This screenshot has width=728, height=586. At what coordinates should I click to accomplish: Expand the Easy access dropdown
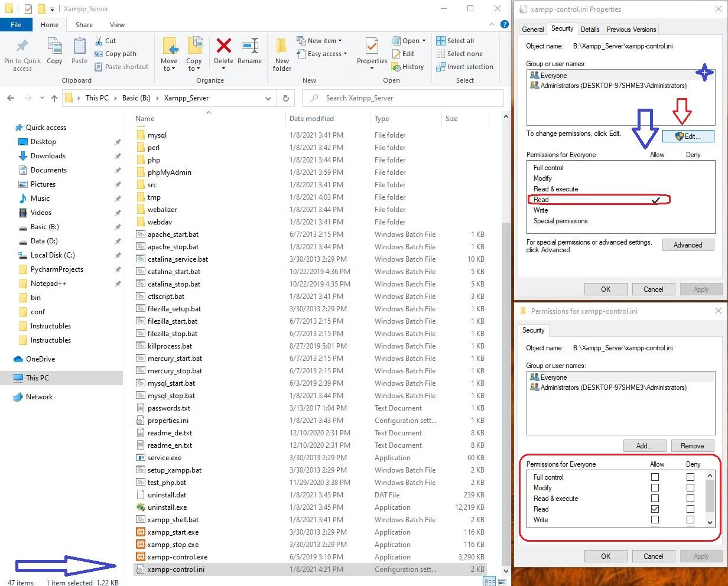[x=345, y=54]
